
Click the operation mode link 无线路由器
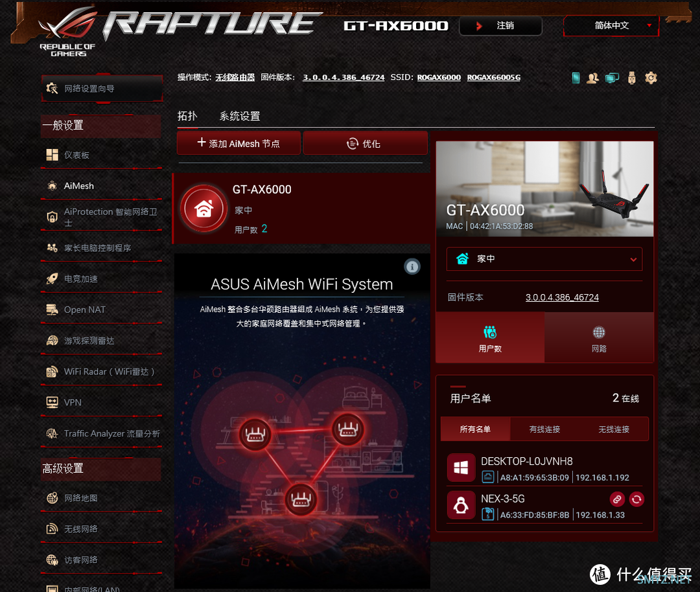235,77
